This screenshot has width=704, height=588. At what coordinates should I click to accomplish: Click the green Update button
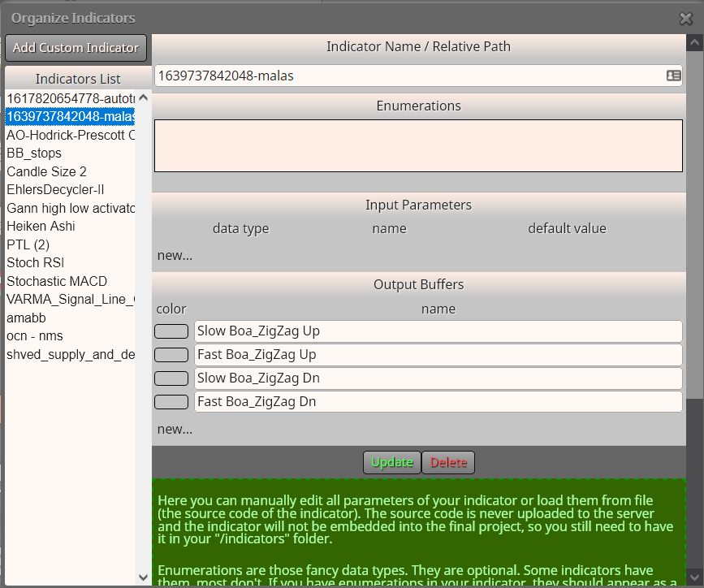(x=392, y=462)
